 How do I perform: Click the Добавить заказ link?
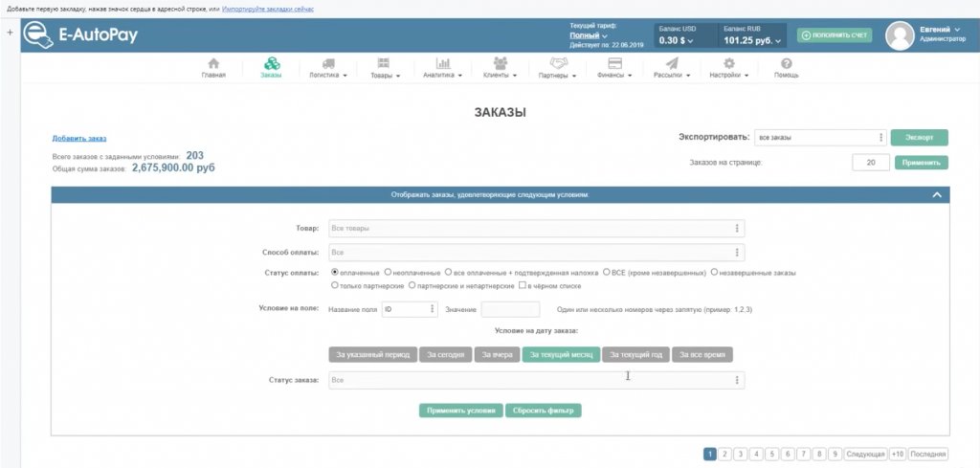(78, 139)
